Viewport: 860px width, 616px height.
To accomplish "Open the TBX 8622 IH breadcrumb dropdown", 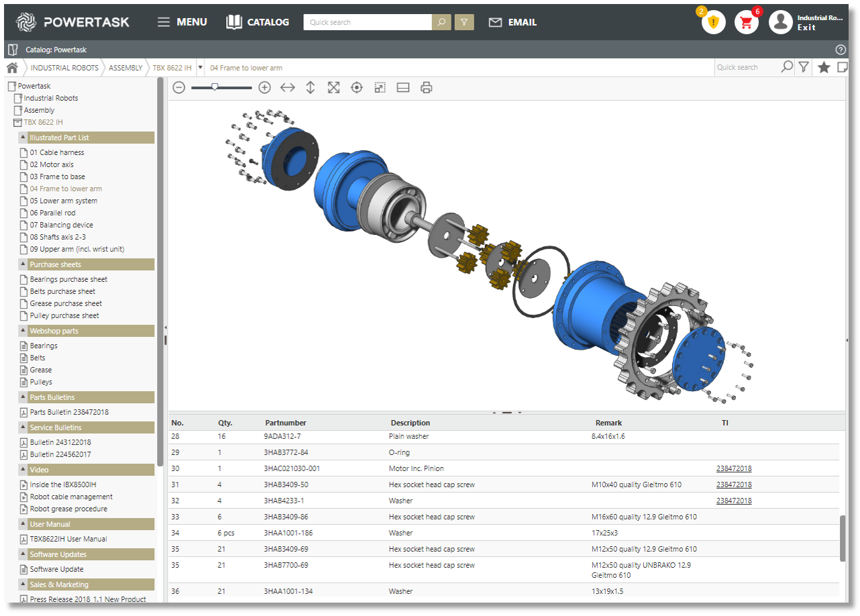I will (x=200, y=68).
